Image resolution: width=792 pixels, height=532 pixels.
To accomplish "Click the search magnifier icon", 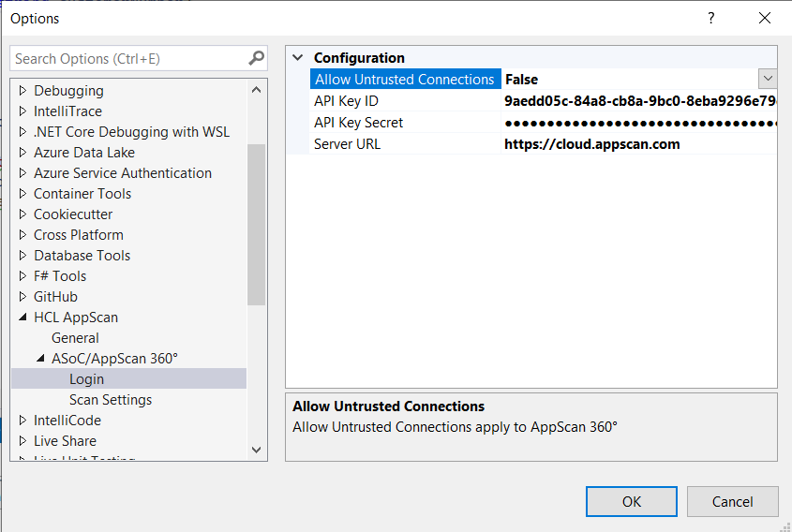I will coord(256,59).
